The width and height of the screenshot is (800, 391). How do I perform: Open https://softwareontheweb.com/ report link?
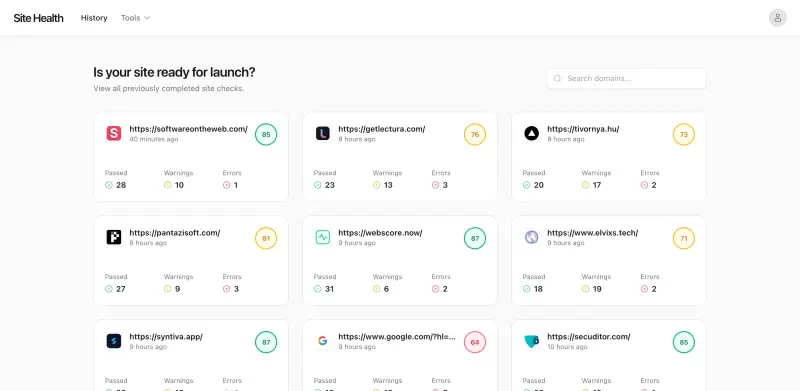[x=188, y=129]
